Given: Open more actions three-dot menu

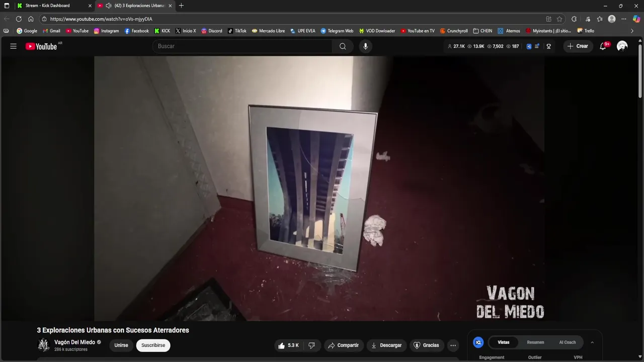Looking at the screenshot, I should (x=453, y=345).
